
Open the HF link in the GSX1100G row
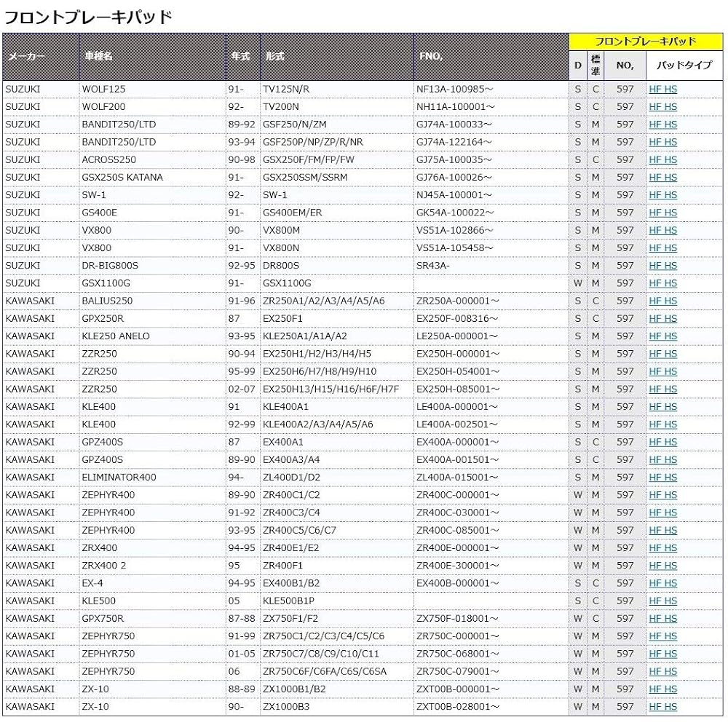(654, 283)
